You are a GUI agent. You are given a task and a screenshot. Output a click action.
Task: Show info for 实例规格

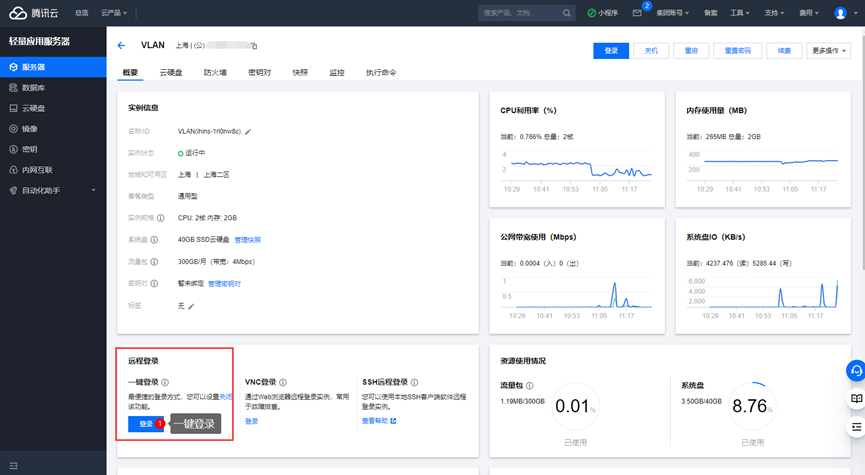(161, 218)
